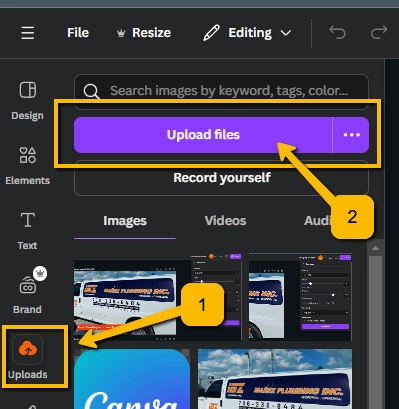Click the Record yourself button

221,178
